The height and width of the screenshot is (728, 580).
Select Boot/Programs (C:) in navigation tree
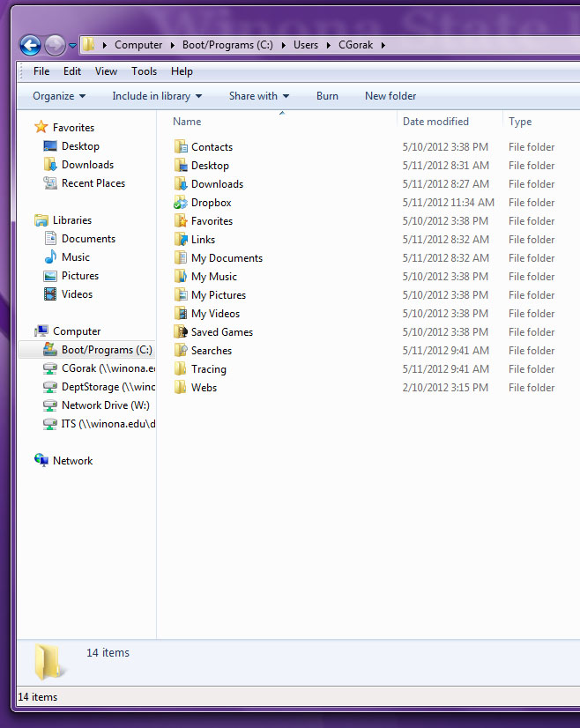(106, 350)
